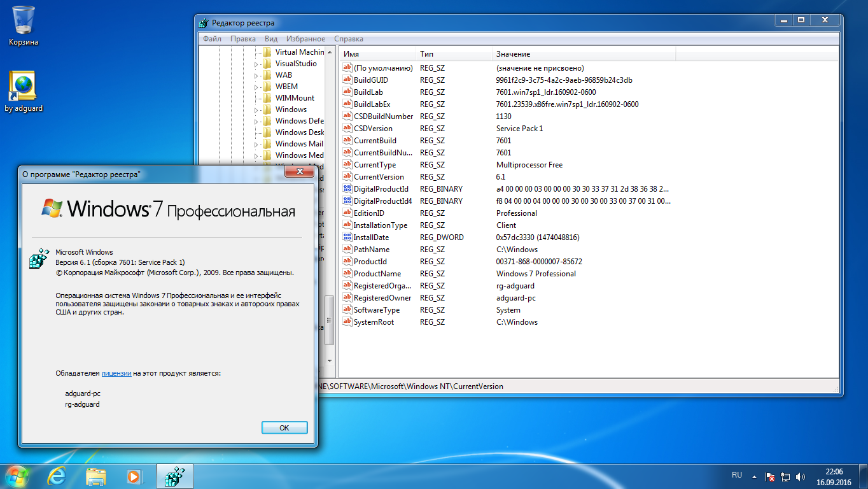The width and height of the screenshot is (868, 489).
Task: Sort by the Значение column header
Action: point(584,54)
